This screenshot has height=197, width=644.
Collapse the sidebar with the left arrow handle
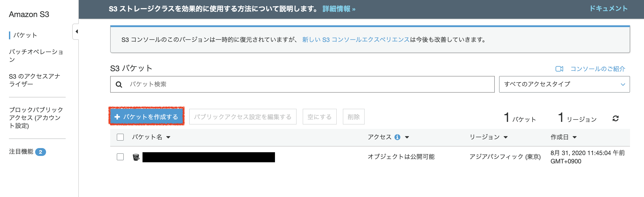77,31
